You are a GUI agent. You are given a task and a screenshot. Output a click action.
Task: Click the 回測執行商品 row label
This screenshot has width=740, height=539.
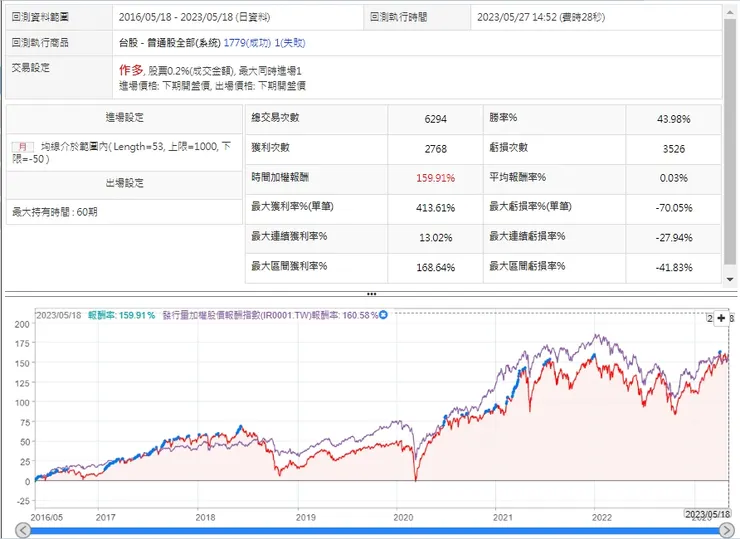(x=40, y=43)
